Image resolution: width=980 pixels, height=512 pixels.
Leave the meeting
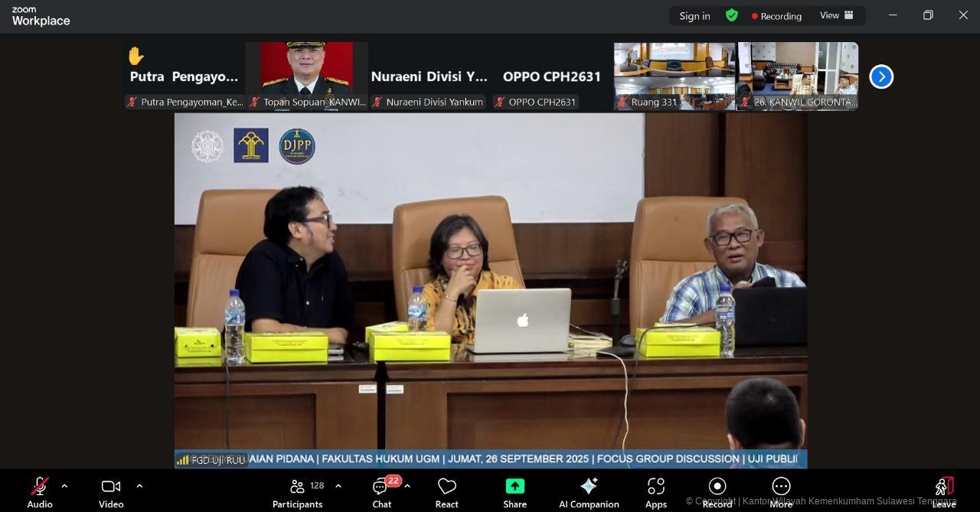[944, 487]
